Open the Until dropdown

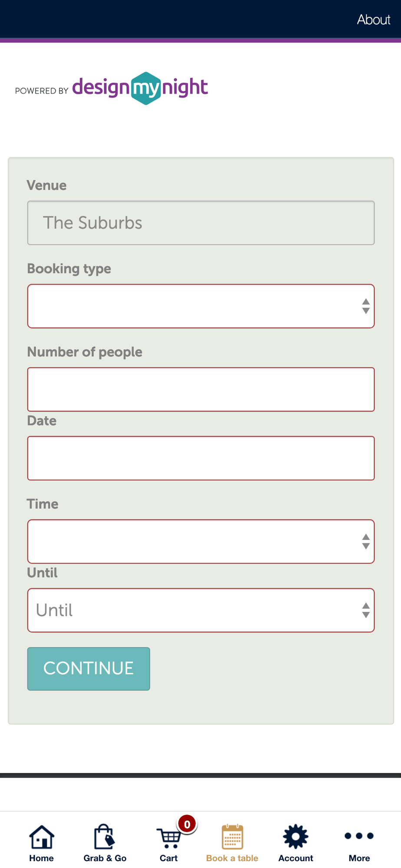pyautogui.click(x=201, y=610)
